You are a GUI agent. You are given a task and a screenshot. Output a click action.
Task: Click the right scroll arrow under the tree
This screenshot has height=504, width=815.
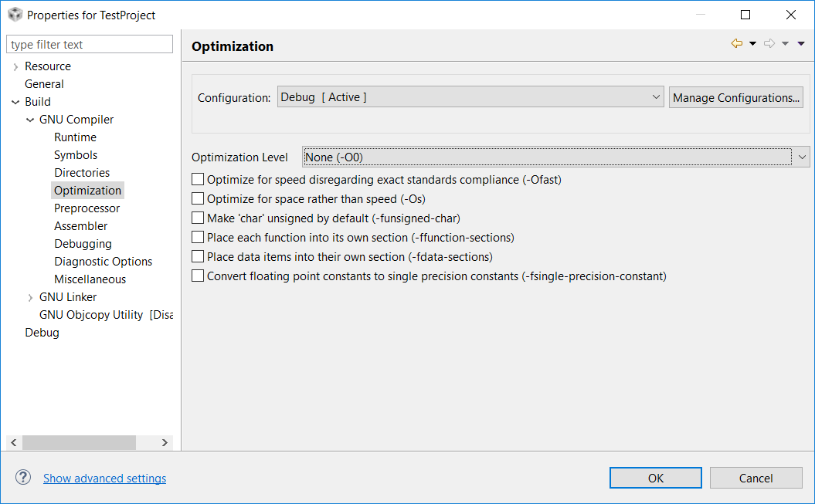tap(164, 442)
